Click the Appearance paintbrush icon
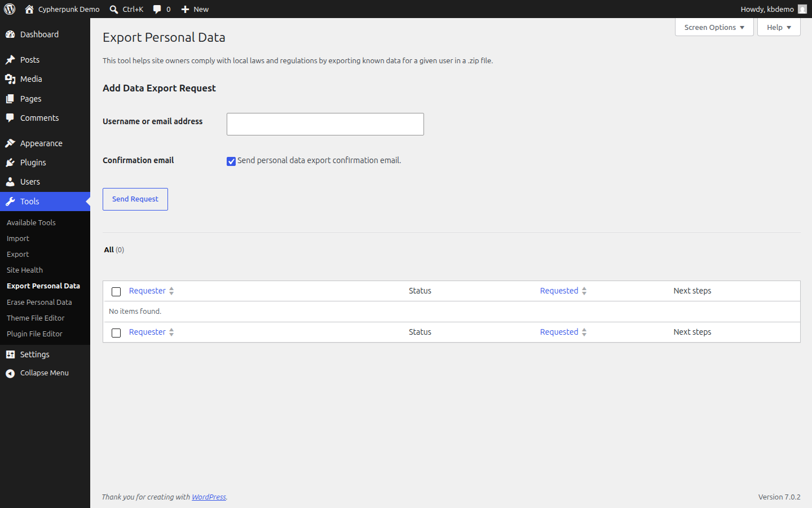This screenshot has width=812, height=508. click(10, 143)
